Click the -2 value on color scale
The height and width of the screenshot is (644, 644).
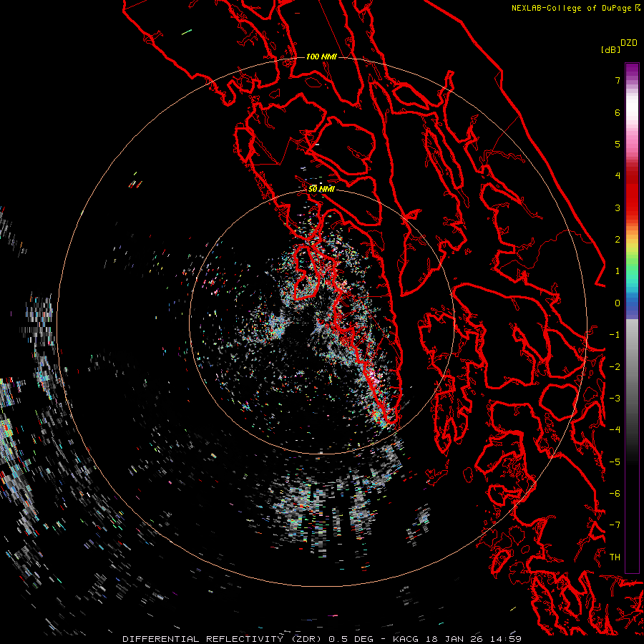point(615,367)
